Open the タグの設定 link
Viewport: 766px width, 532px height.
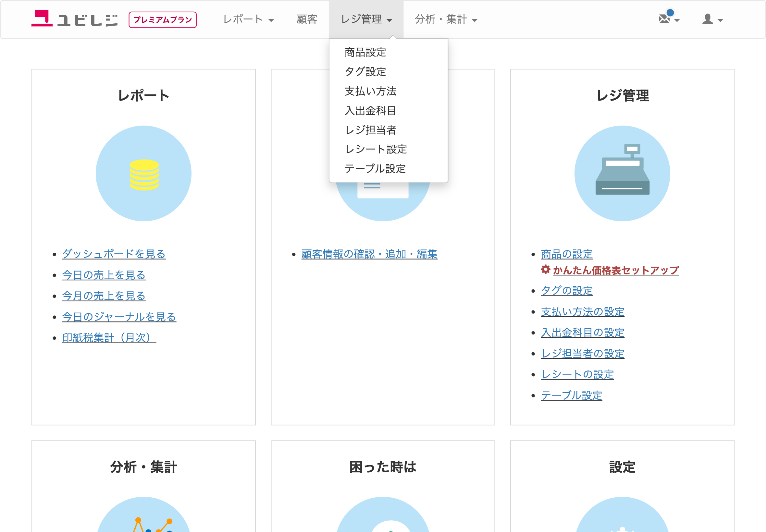[567, 291]
